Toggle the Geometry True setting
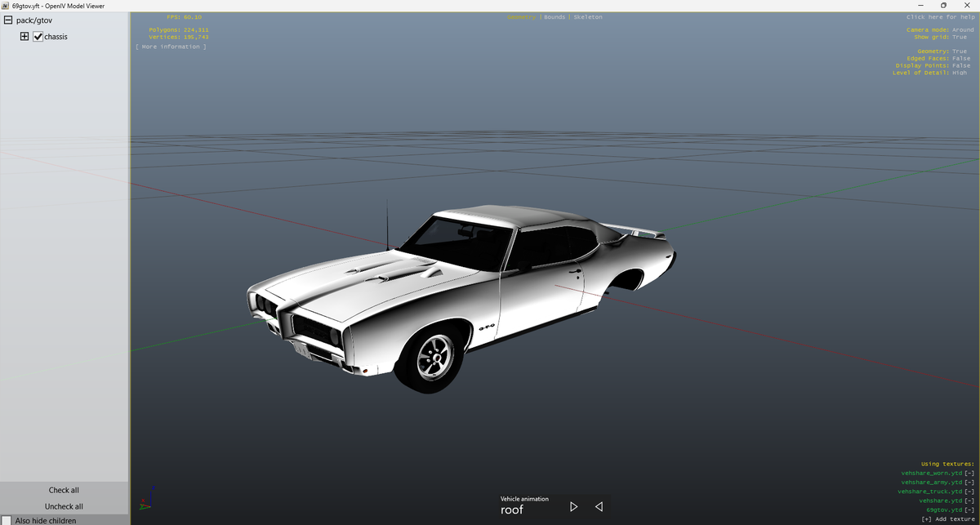980x525 pixels. pyautogui.click(x=960, y=51)
